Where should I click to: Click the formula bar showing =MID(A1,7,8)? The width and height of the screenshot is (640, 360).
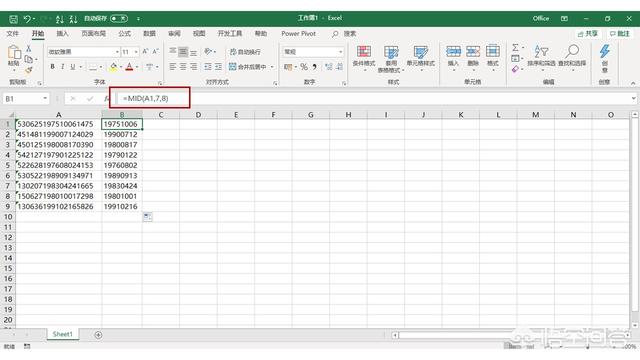pos(375,98)
